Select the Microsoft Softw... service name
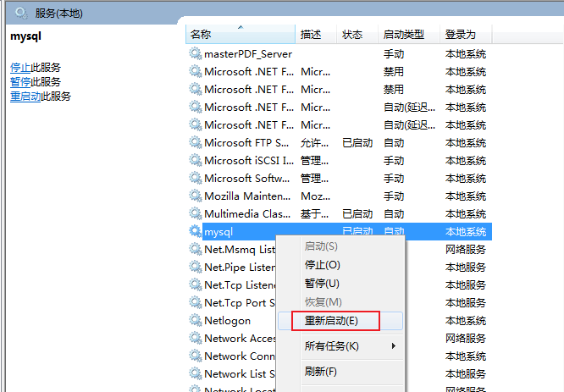Image resolution: width=564 pixels, height=392 pixels. 246,179
